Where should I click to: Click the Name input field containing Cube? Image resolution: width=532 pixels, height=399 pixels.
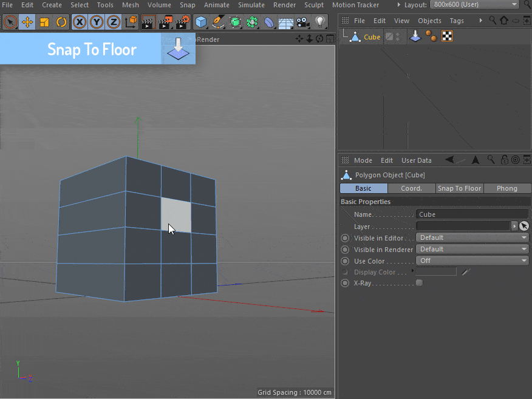coord(472,214)
